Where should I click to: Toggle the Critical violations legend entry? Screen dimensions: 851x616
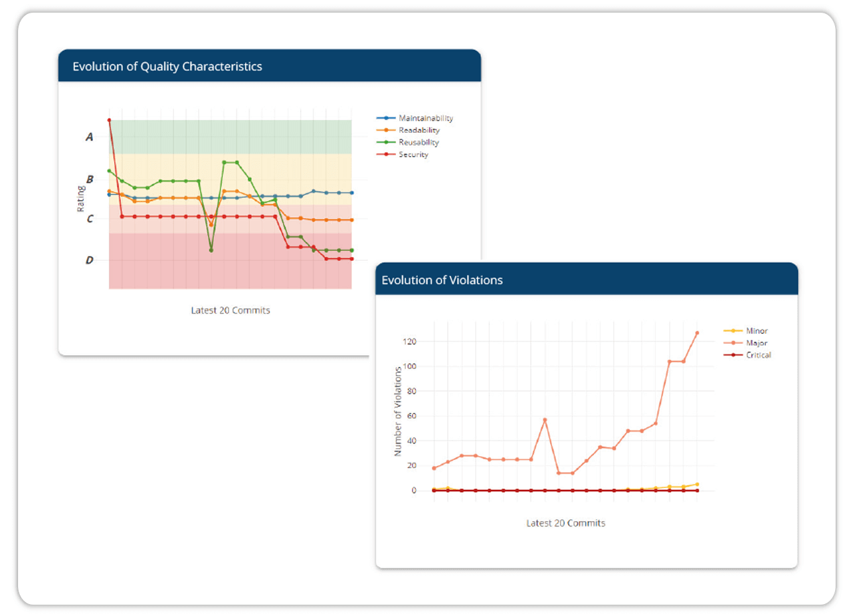747,354
